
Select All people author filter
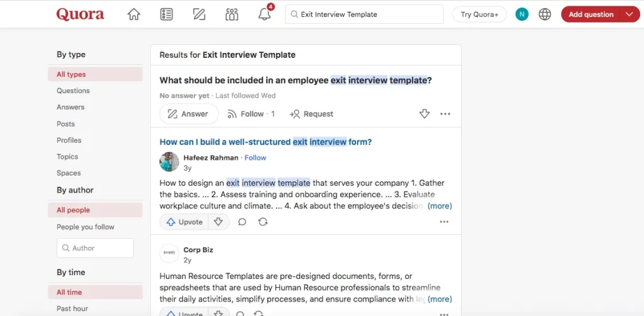[96, 210]
